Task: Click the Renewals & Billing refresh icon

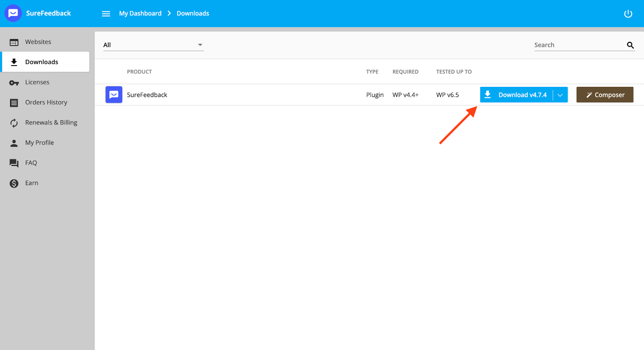Action: click(x=14, y=123)
